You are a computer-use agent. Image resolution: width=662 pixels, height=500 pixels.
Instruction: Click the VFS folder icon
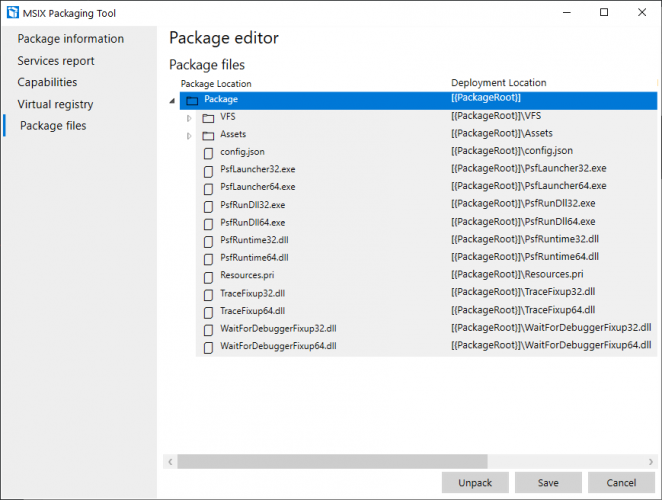208,117
